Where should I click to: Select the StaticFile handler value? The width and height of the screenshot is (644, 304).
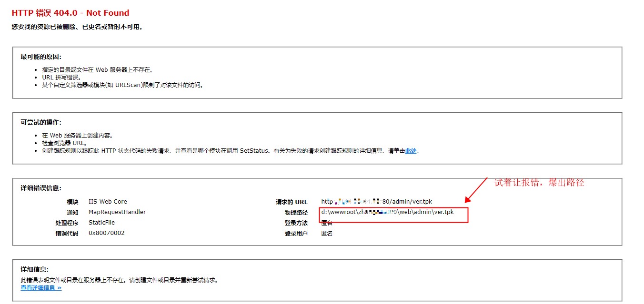pos(101,223)
